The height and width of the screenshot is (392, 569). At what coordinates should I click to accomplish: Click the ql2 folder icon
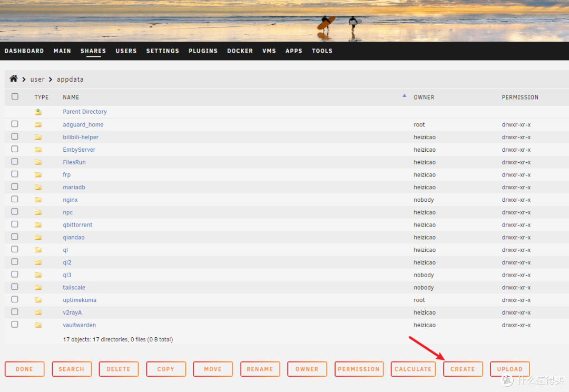click(x=38, y=262)
